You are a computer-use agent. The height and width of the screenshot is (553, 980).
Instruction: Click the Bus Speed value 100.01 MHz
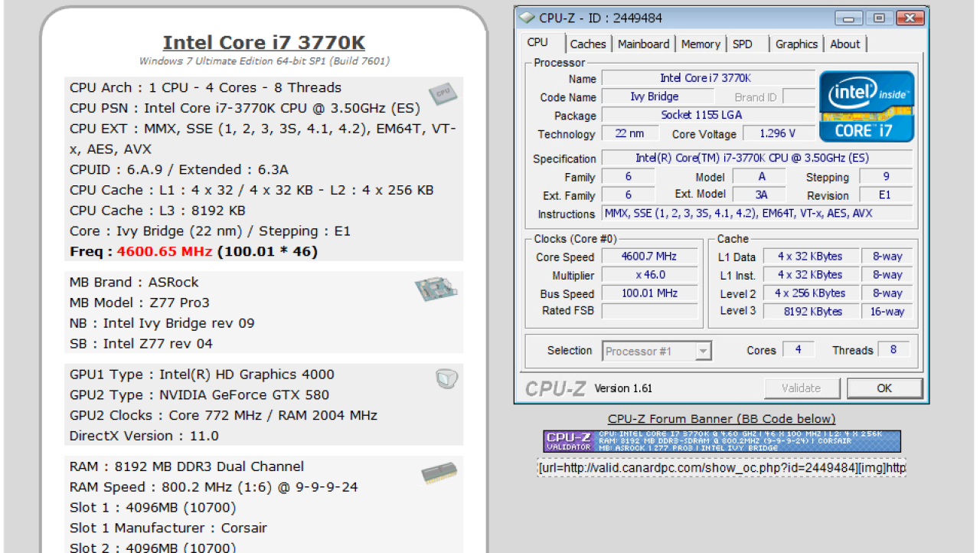(650, 293)
